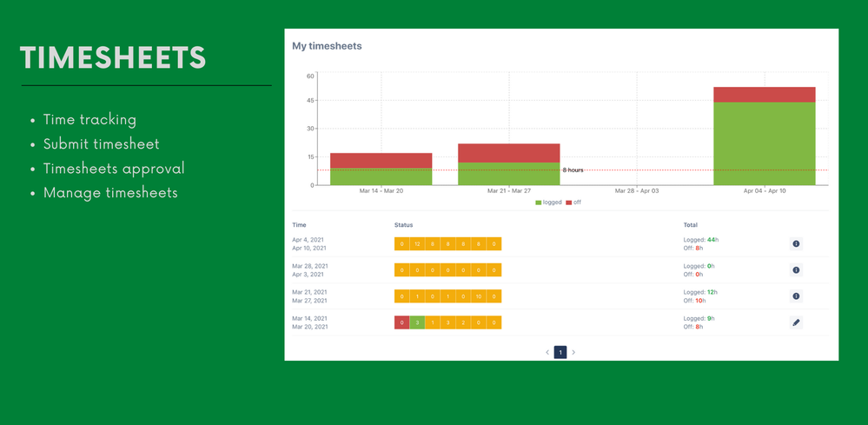Click the 'off' legend label
The width and height of the screenshot is (868, 425).
577,203
